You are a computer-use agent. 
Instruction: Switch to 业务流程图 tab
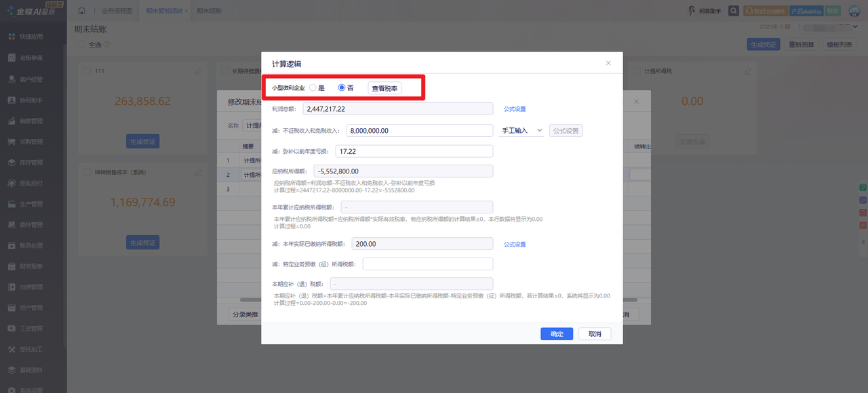117,12
